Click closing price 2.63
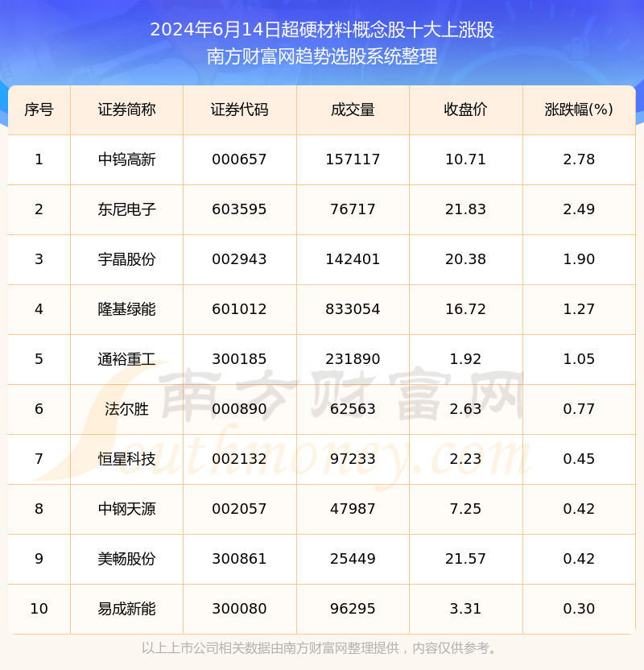 click(x=465, y=409)
